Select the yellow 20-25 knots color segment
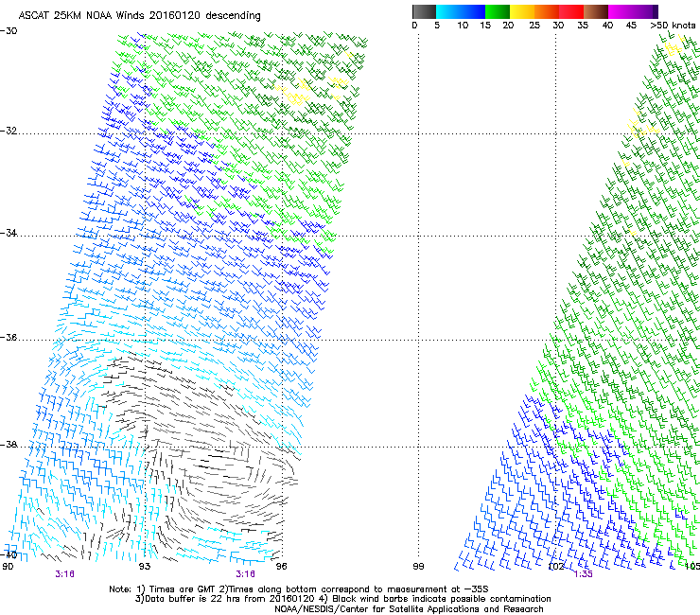Image resolution: width=700 pixels, height=615 pixels. click(522, 11)
